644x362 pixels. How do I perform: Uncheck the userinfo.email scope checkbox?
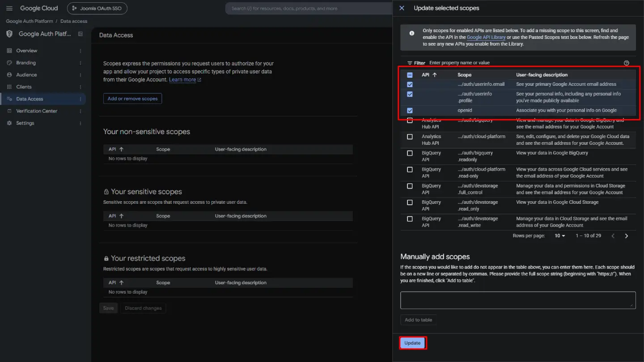click(x=410, y=84)
